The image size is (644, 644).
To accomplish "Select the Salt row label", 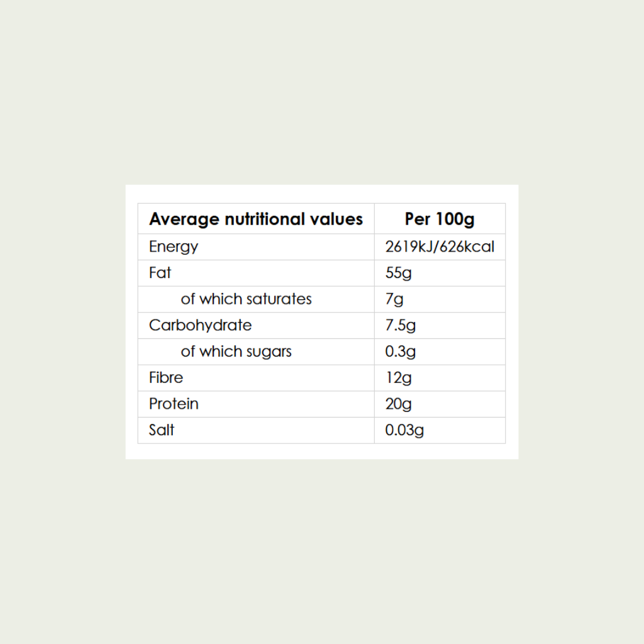I will (x=162, y=430).
